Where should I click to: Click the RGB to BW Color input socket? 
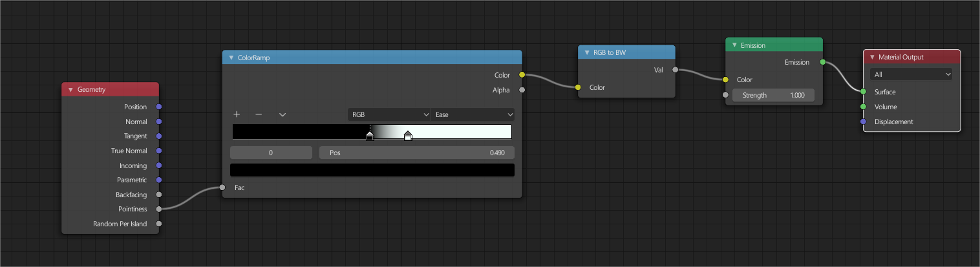(x=579, y=87)
